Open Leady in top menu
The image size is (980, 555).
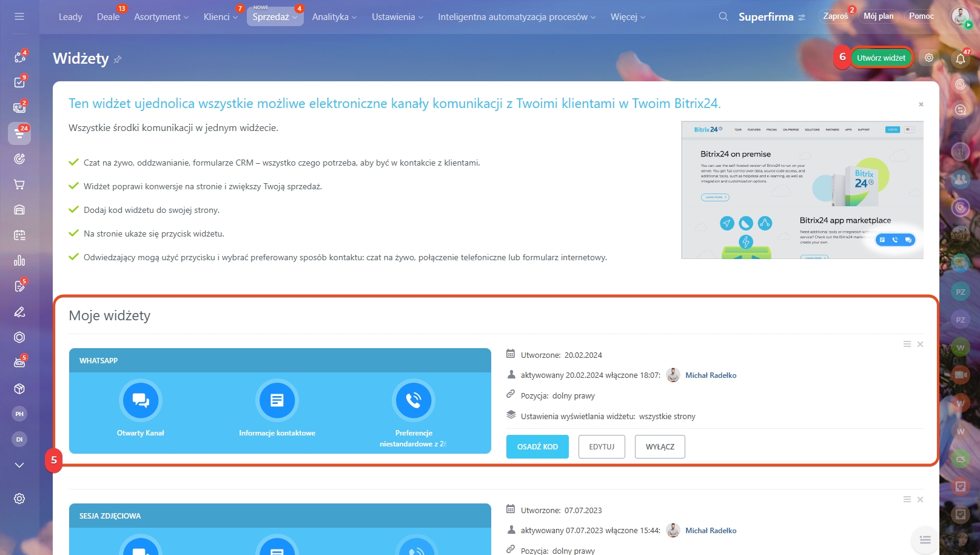coord(70,16)
